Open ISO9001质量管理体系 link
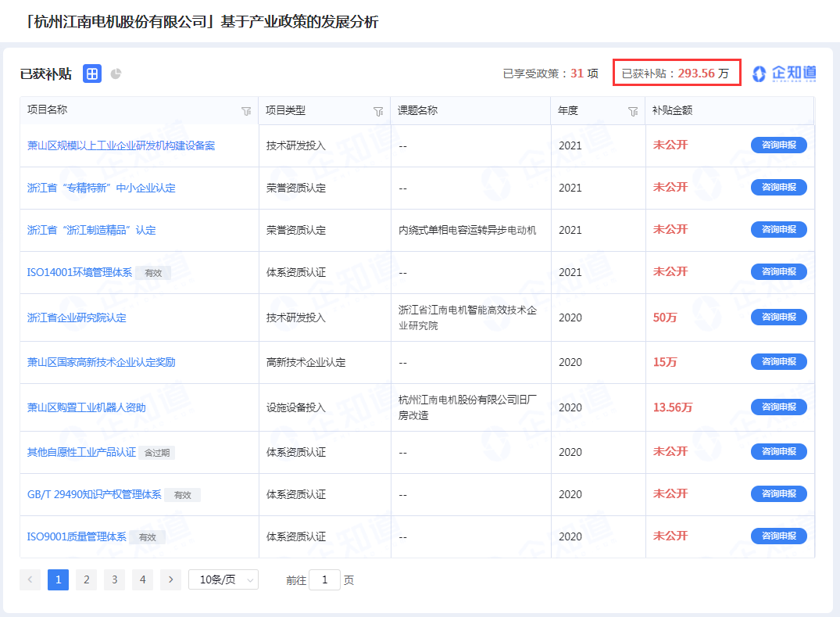840x617 pixels. point(77,536)
